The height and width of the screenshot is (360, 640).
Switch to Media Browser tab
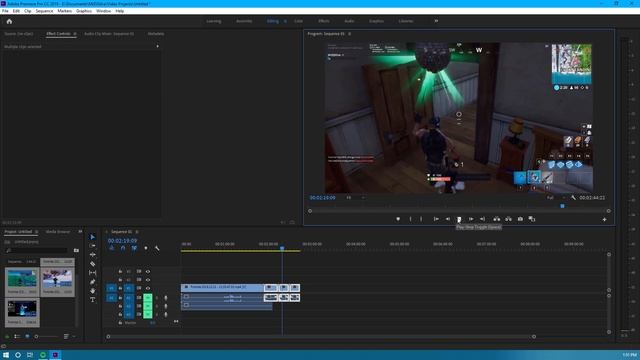pyautogui.click(x=58, y=232)
